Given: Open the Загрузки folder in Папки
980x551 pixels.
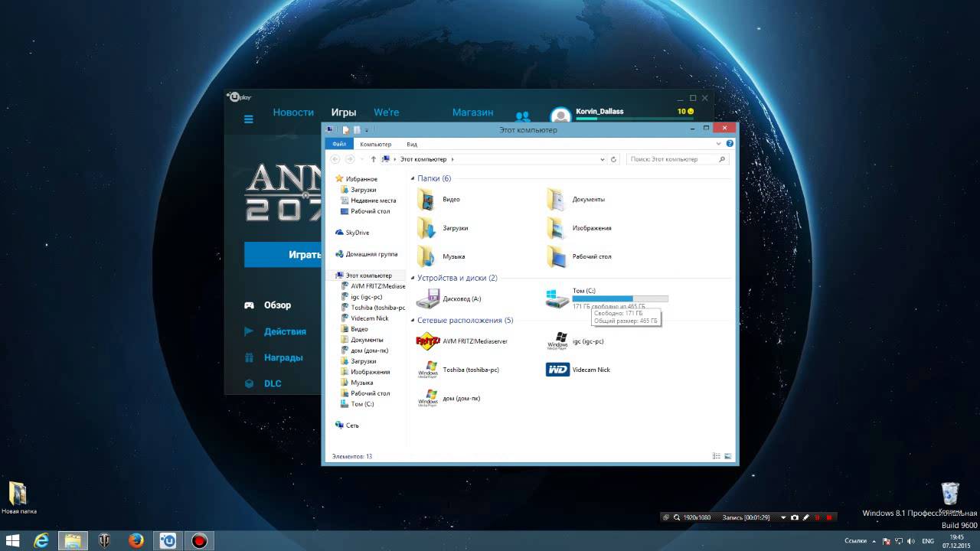Looking at the screenshot, I should [441, 228].
